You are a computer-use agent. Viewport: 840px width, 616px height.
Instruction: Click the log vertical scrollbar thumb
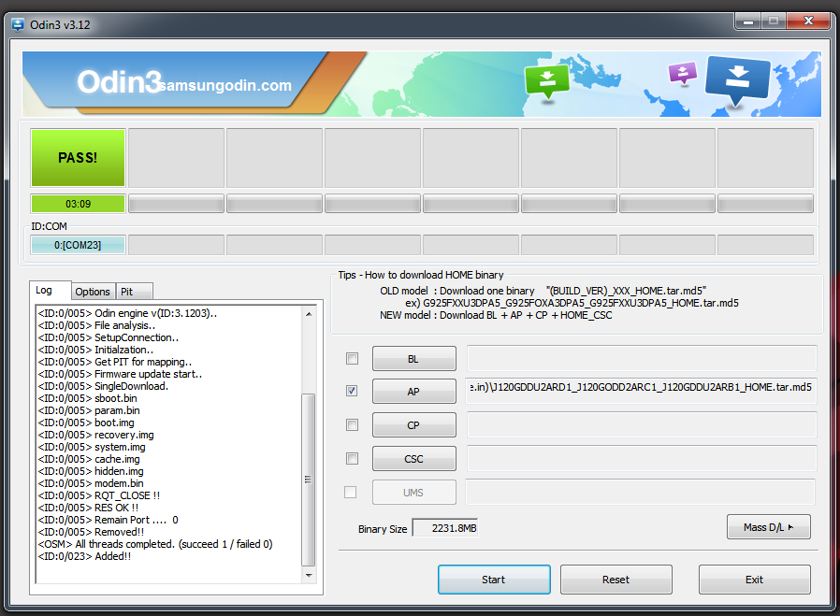(x=309, y=480)
